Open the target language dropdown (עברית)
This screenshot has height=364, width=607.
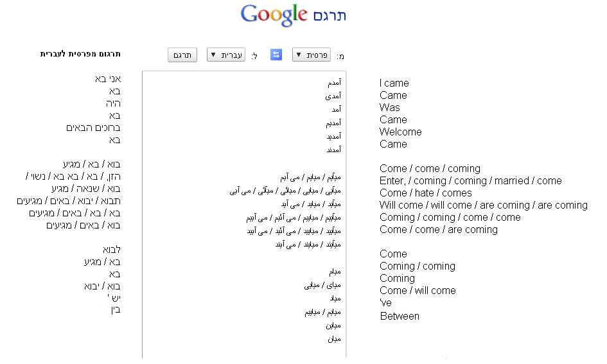pos(226,55)
